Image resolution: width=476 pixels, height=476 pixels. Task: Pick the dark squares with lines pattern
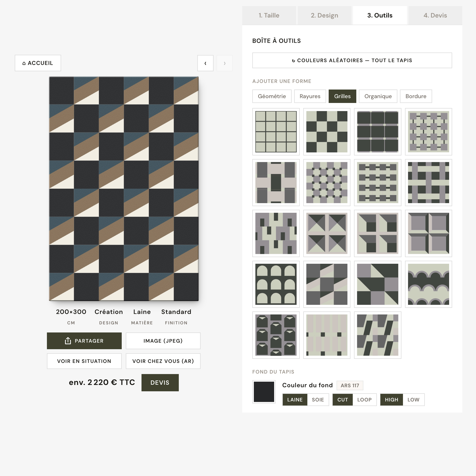tap(378, 132)
